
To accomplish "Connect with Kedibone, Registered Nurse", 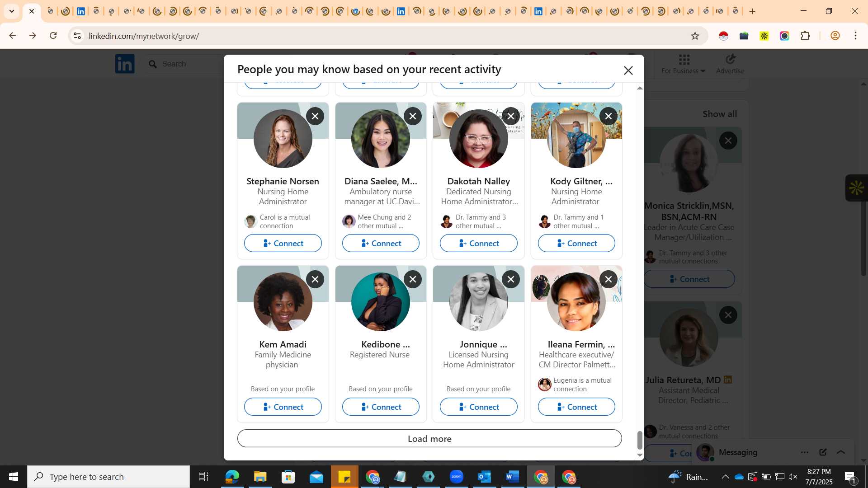I will point(381,407).
